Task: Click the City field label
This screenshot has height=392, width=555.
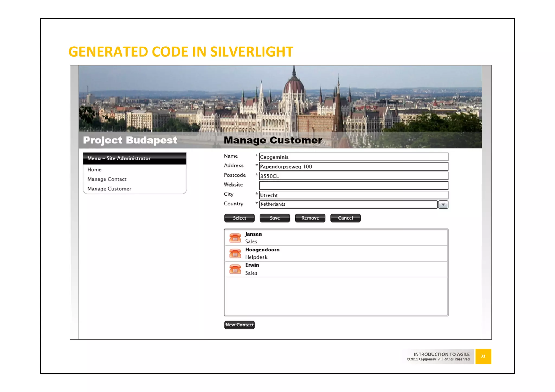Action: tap(228, 194)
